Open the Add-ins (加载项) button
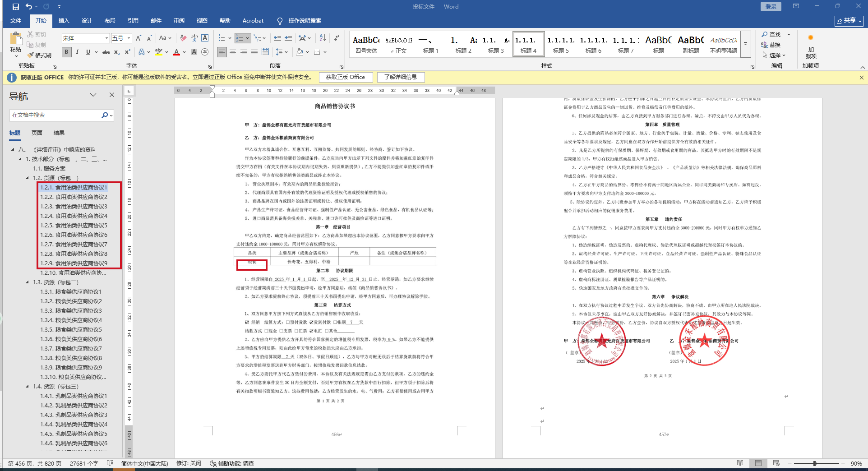The image size is (868, 471). point(811,47)
